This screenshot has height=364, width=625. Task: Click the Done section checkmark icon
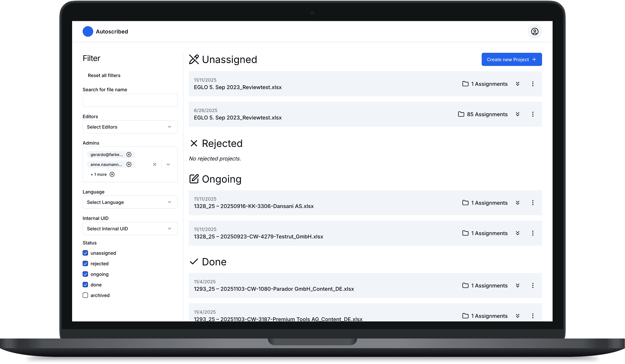[194, 262]
